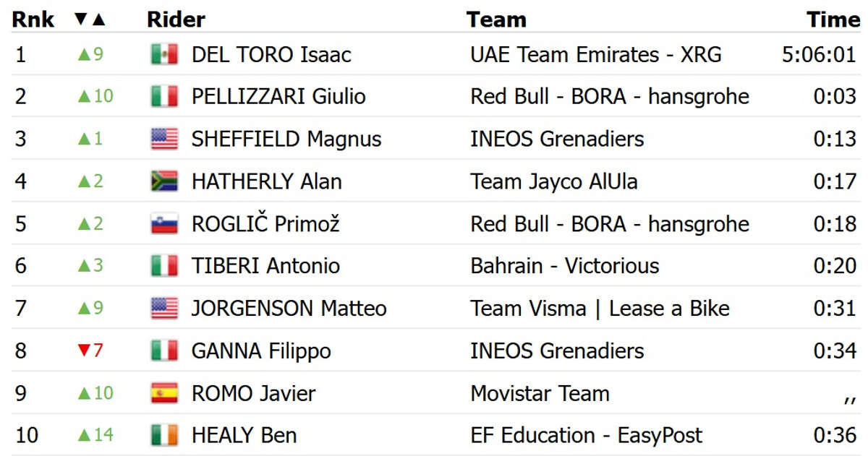Open UAE Team Emirates - XRG team page
The height and width of the screenshot is (456, 868).
[595, 54]
